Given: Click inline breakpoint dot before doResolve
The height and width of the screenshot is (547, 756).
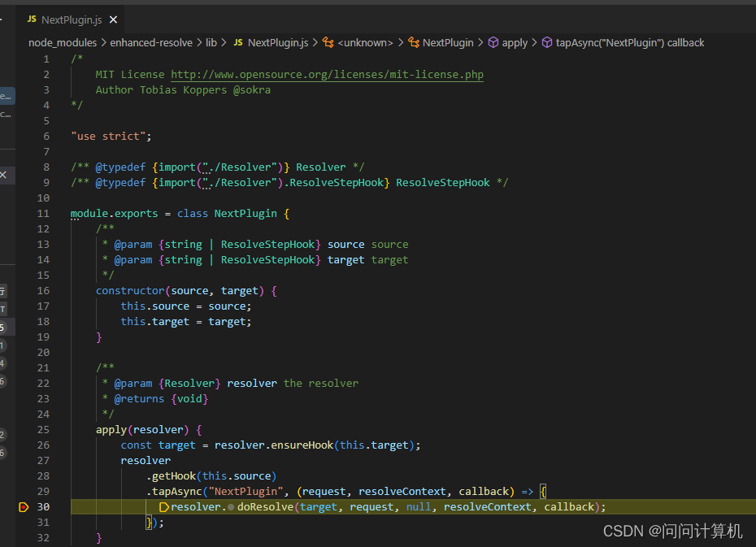Looking at the screenshot, I should tap(231, 507).
